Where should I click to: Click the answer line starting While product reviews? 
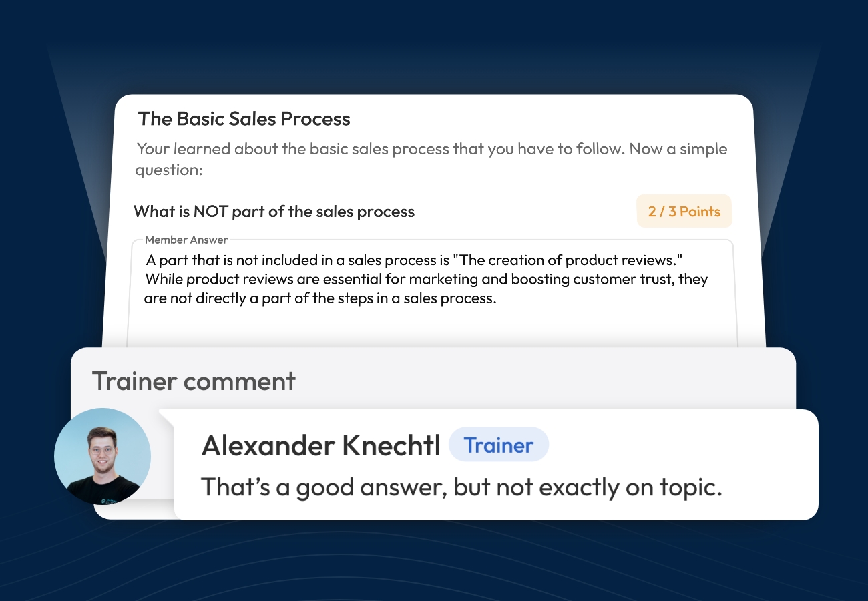click(x=426, y=279)
